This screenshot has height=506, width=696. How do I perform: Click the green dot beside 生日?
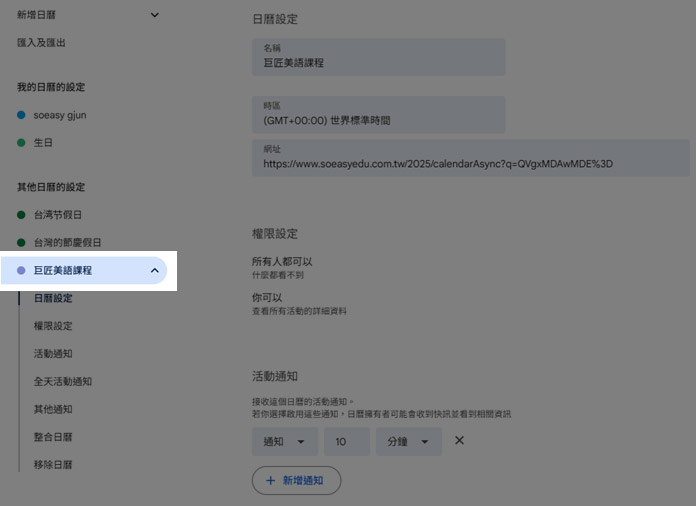[x=21, y=143]
